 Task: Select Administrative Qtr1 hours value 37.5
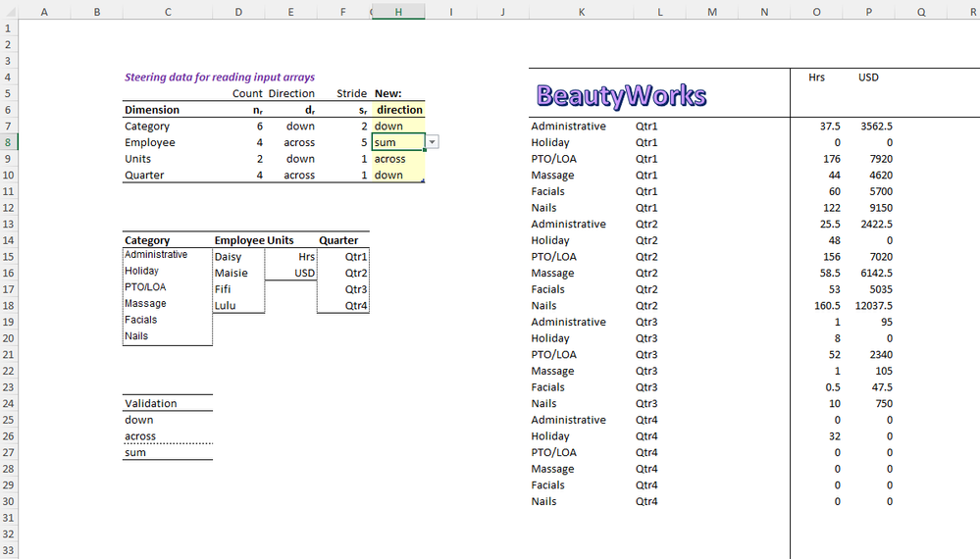[830, 127]
